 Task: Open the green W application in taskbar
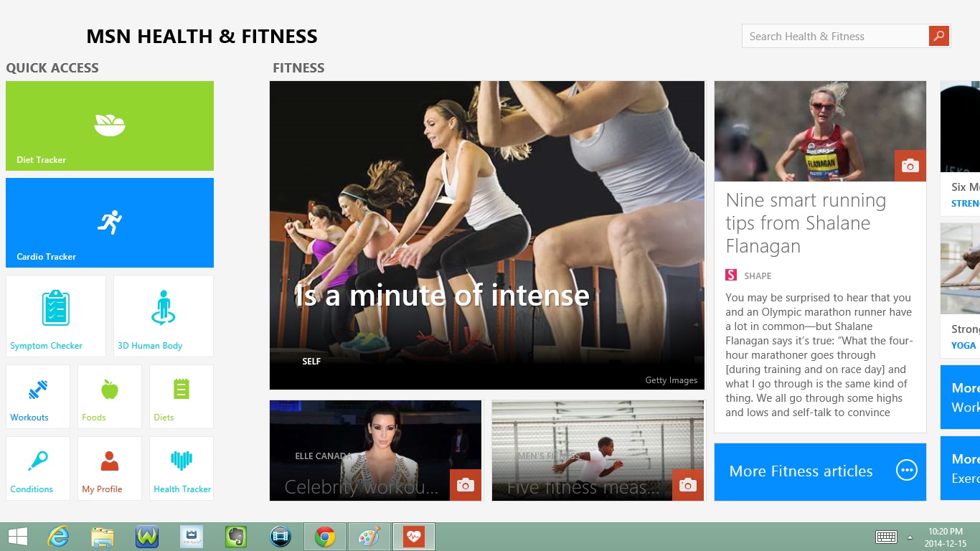click(x=147, y=537)
